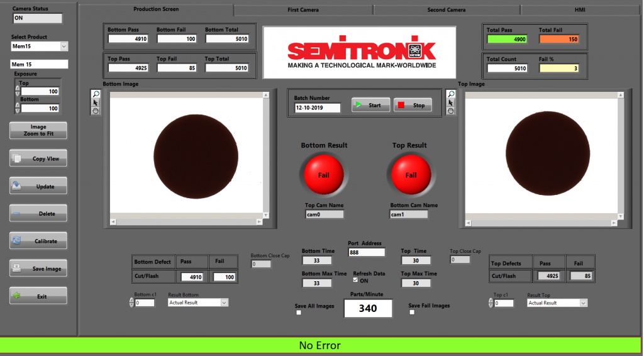
Task: Click the Calibrate button
Action: (38, 241)
